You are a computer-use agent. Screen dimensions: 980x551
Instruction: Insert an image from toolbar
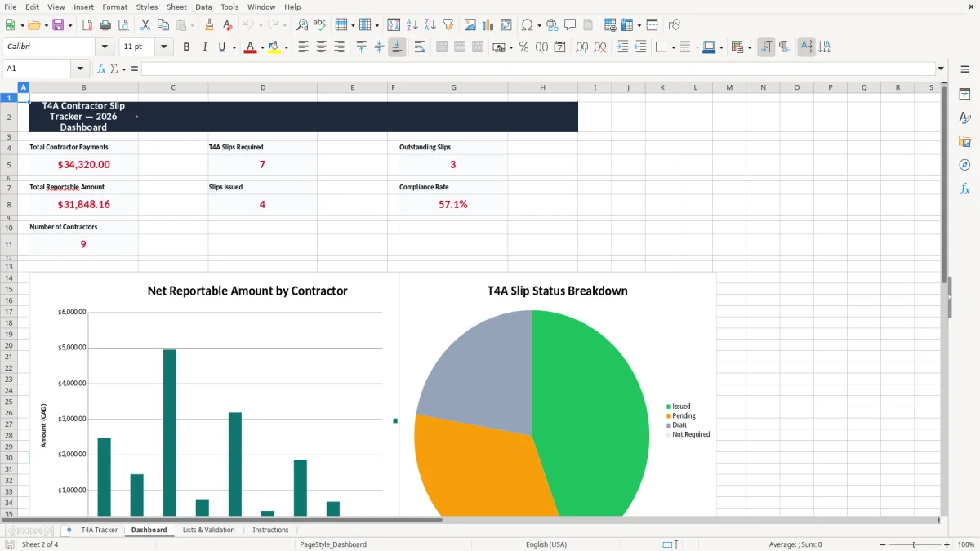470,25
